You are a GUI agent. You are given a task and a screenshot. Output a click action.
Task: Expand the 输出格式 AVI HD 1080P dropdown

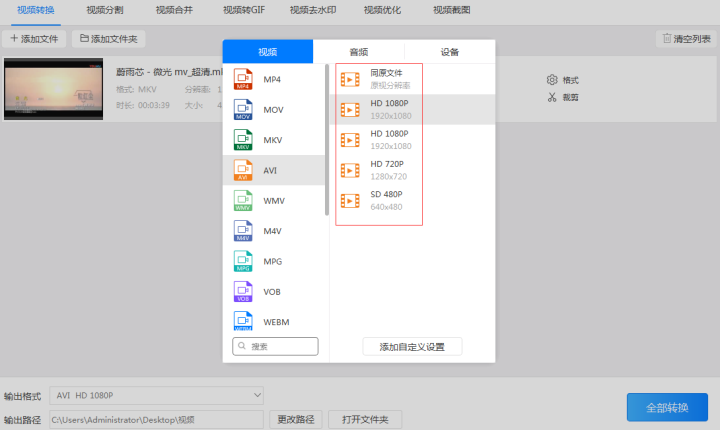(157, 396)
